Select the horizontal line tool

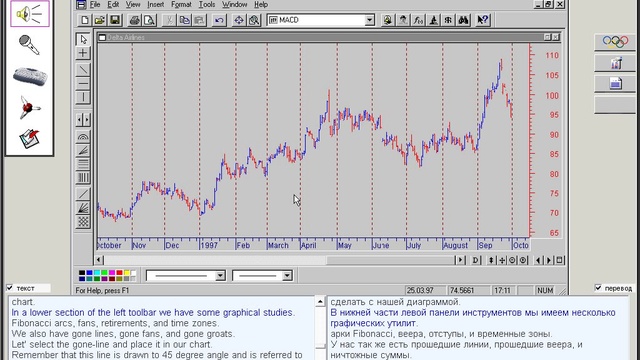[x=83, y=84]
